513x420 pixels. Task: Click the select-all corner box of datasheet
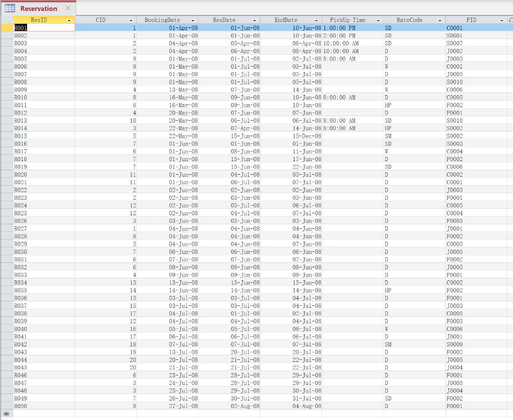(x=7, y=20)
